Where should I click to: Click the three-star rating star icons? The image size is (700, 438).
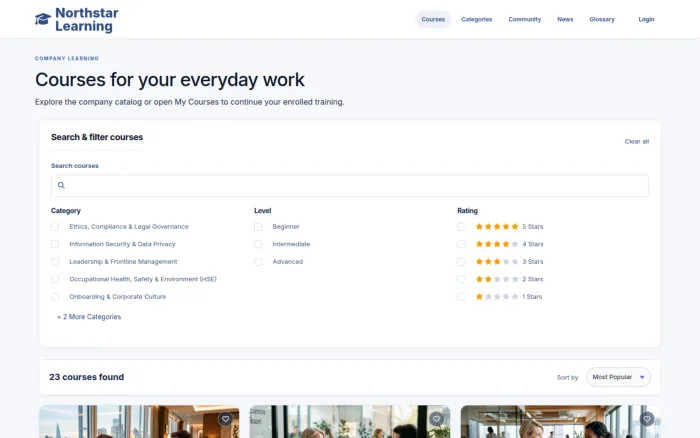[497, 262]
